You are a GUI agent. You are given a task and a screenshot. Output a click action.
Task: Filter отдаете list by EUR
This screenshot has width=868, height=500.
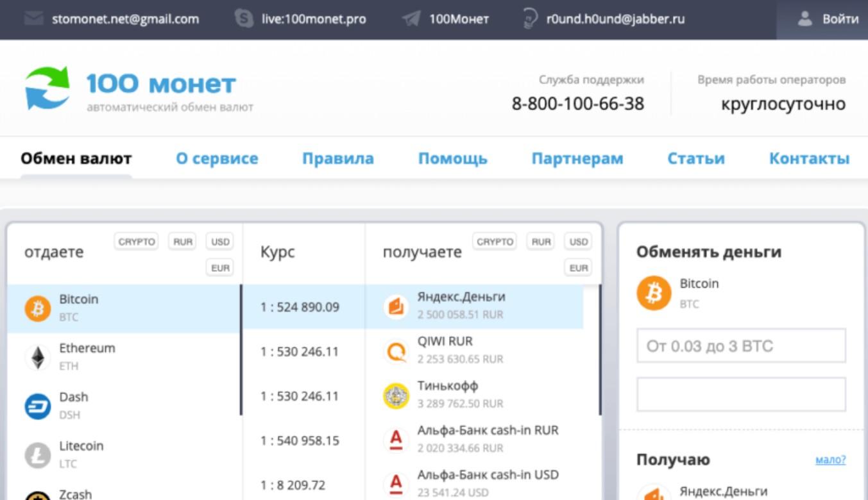(x=220, y=268)
